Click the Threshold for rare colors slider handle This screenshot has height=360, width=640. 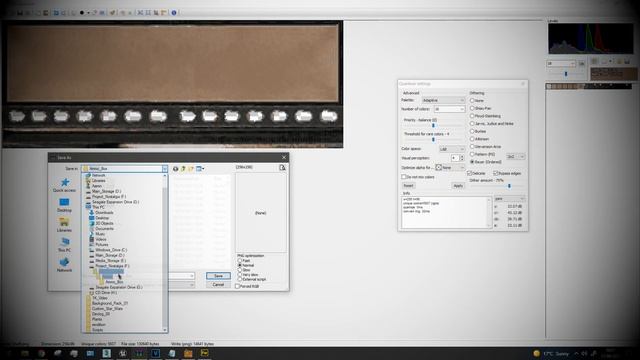pyautogui.click(x=433, y=140)
